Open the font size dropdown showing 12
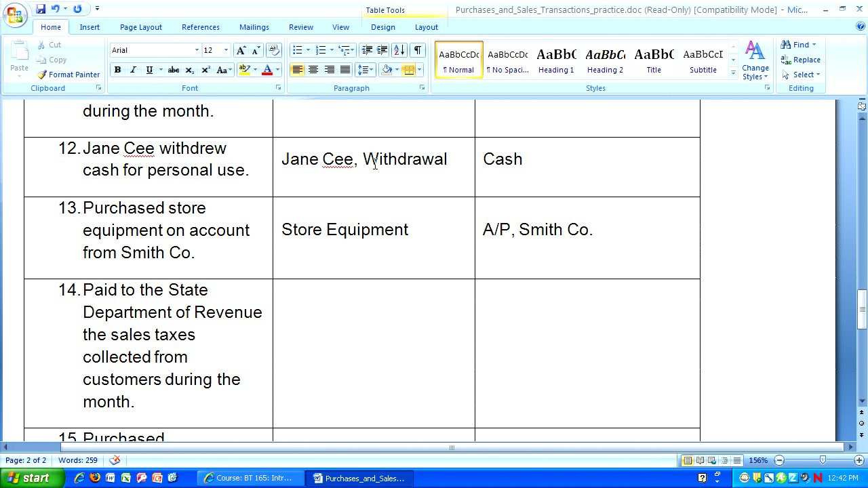Image resolution: width=868 pixels, height=488 pixels. click(x=226, y=50)
